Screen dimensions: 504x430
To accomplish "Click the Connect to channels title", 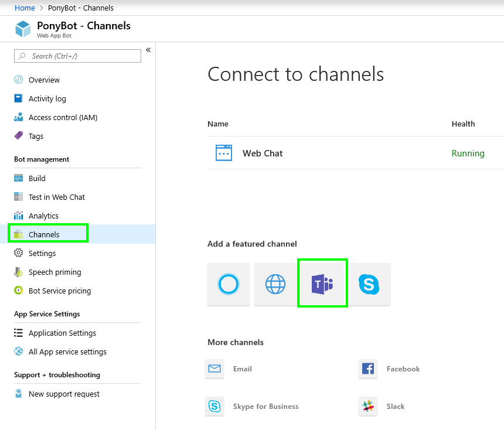I will (x=296, y=74).
